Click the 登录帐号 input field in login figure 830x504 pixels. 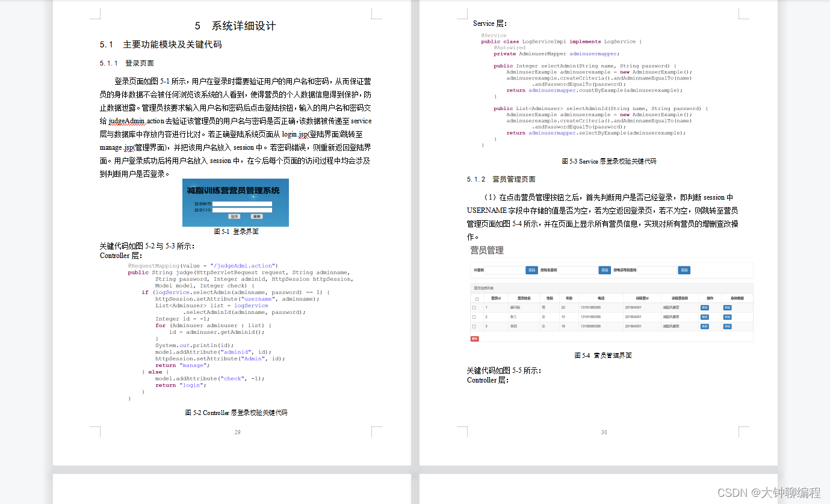click(x=242, y=204)
